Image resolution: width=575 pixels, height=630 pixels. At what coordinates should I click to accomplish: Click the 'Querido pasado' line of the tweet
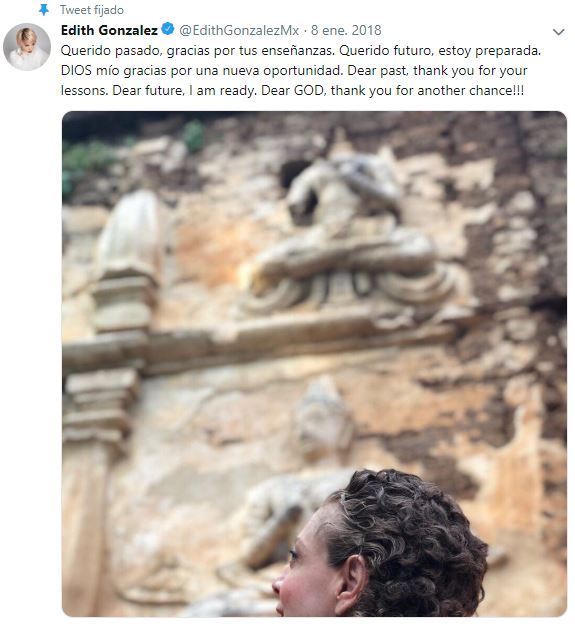click(301, 51)
